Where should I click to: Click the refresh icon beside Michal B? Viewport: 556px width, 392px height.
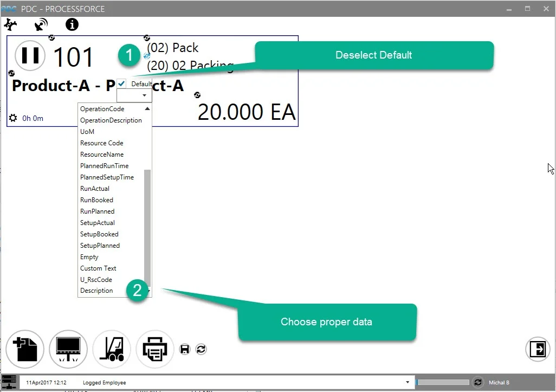[x=477, y=382]
